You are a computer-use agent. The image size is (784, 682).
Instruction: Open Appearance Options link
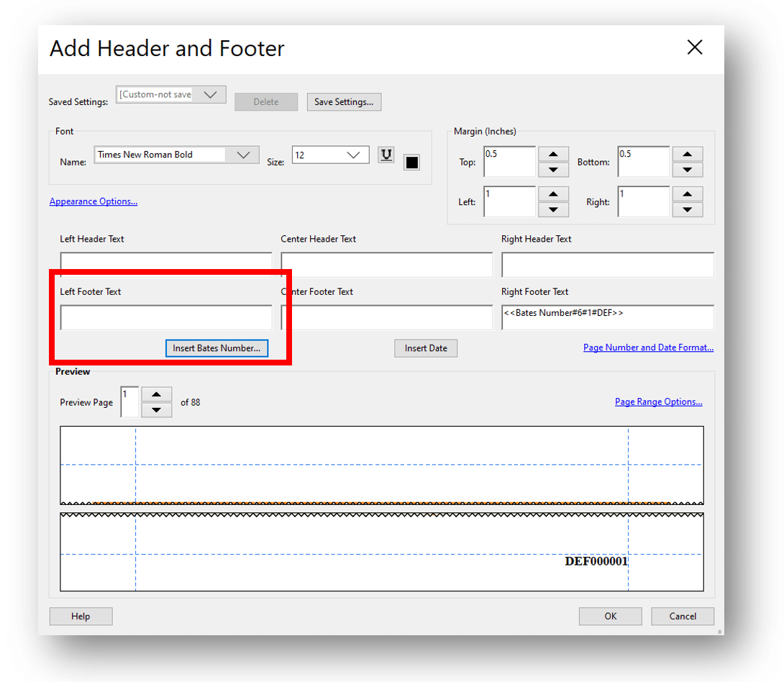(94, 201)
